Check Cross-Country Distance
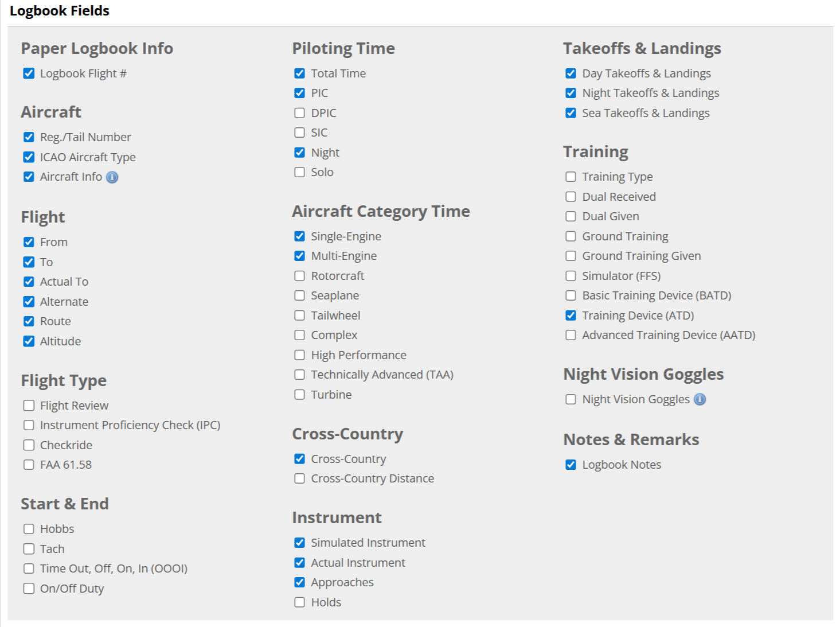The image size is (840, 627). tap(299, 478)
